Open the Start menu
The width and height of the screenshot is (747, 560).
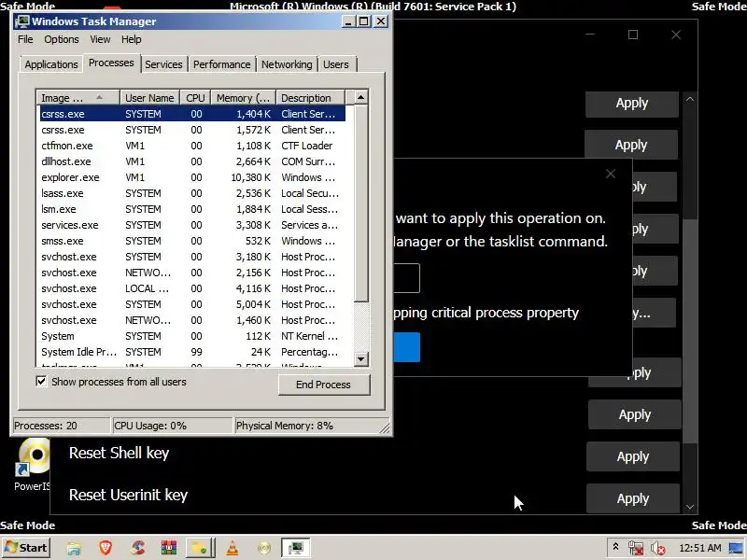pyautogui.click(x=26, y=548)
